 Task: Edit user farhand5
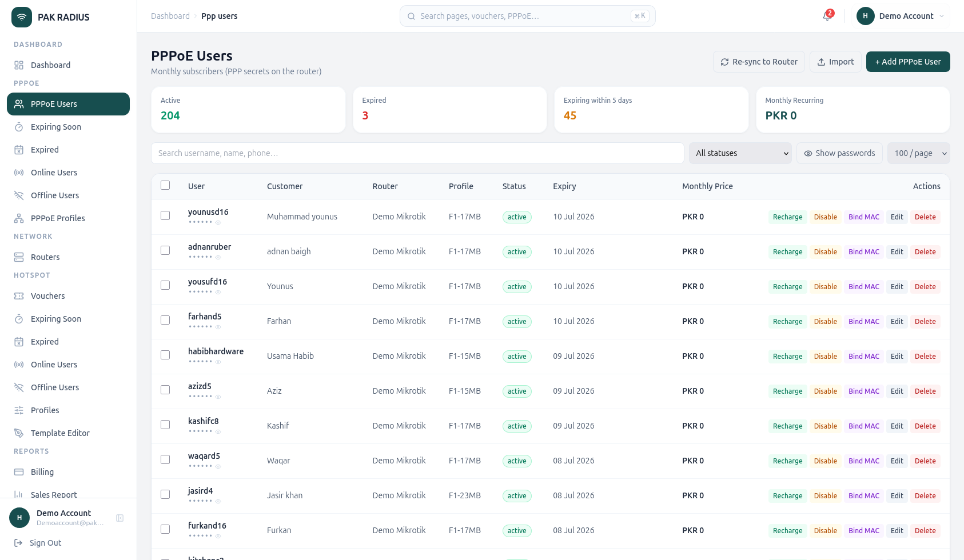click(897, 322)
